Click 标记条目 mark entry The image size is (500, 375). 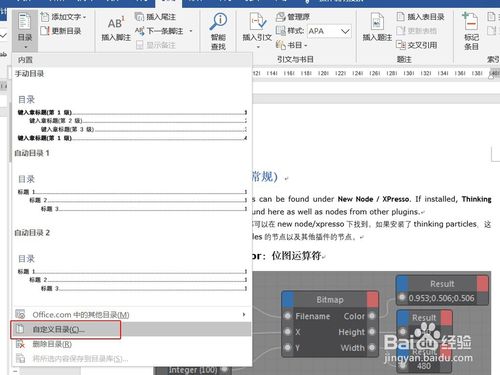(471, 31)
